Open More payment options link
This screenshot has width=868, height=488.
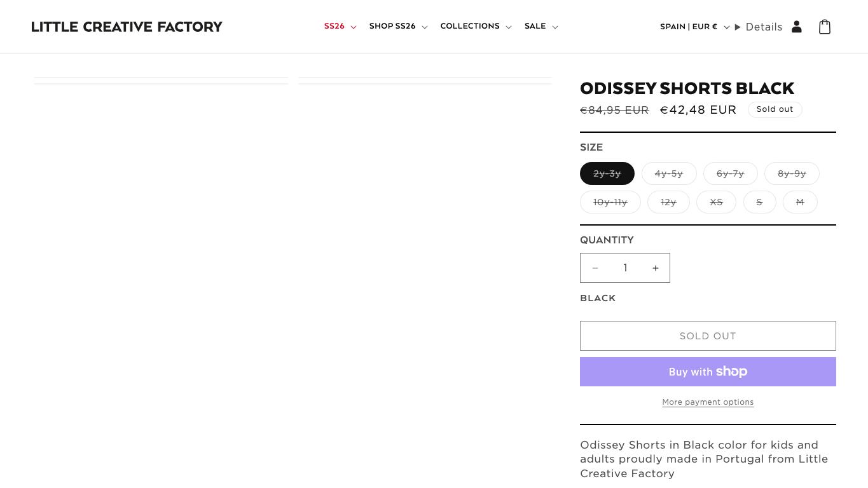tap(708, 402)
